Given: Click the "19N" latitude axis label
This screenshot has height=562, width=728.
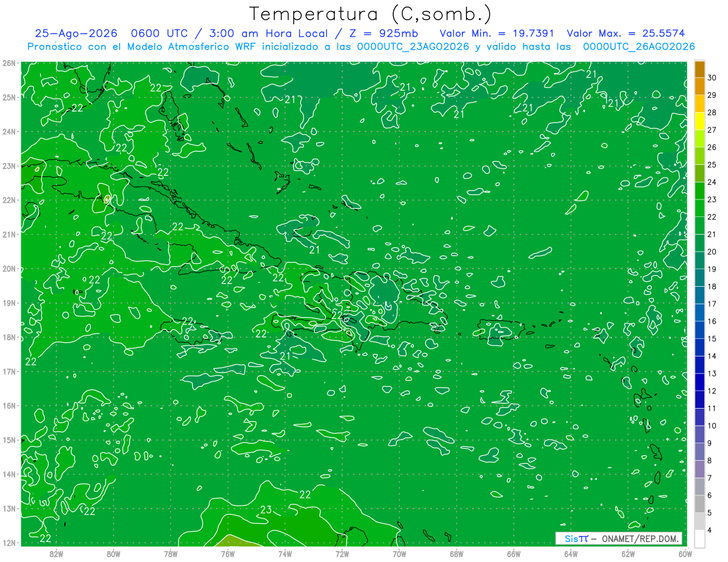Looking at the screenshot, I should (9, 303).
